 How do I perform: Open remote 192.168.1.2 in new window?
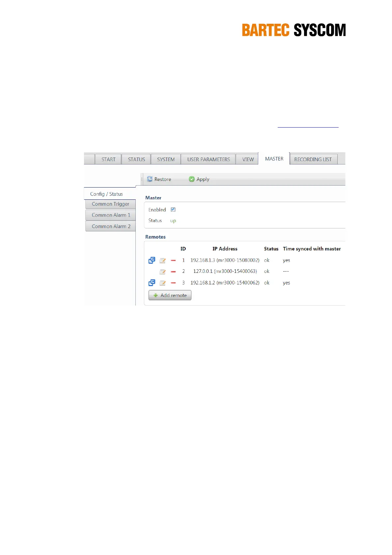152,283
